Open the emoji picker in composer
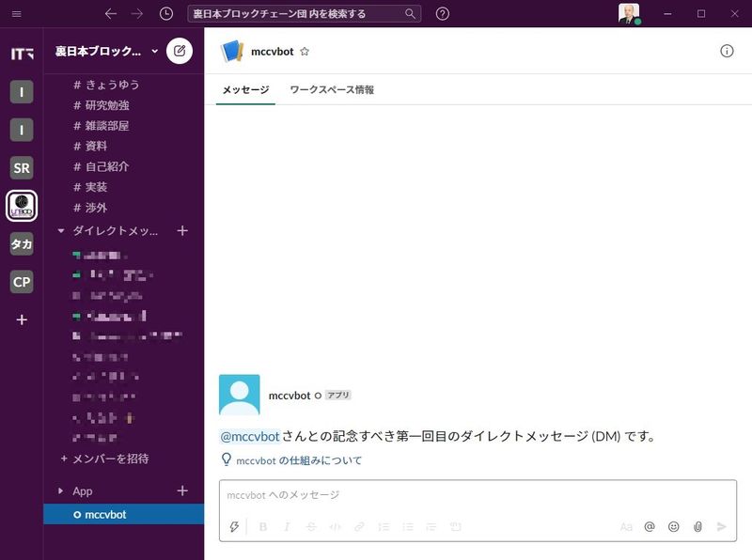This screenshot has height=560, width=752. pos(673,527)
